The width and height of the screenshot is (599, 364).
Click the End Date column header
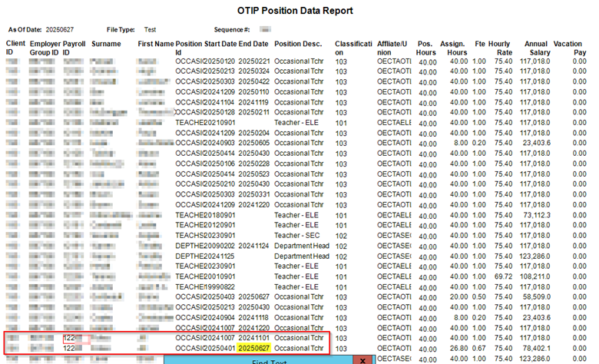click(253, 44)
